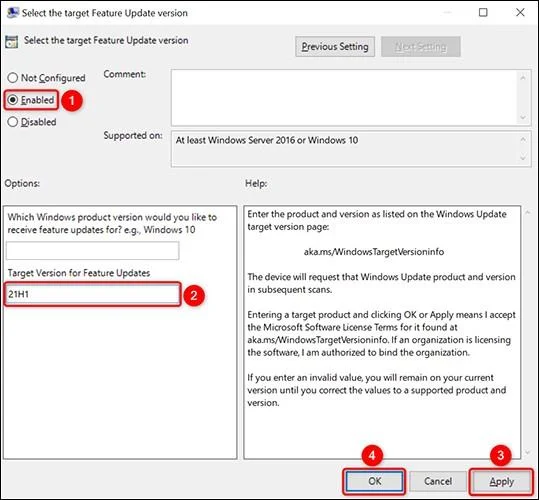This screenshot has width=539, height=500.
Task: Click Help panel scroll down arrow
Action: 528,453
